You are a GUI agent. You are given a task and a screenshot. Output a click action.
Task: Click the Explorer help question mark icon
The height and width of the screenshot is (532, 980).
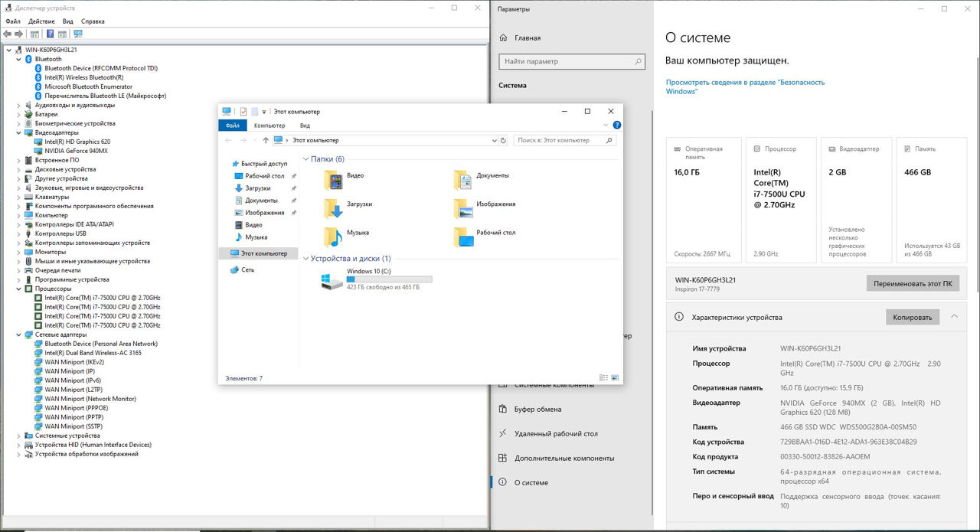coord(616,126)
